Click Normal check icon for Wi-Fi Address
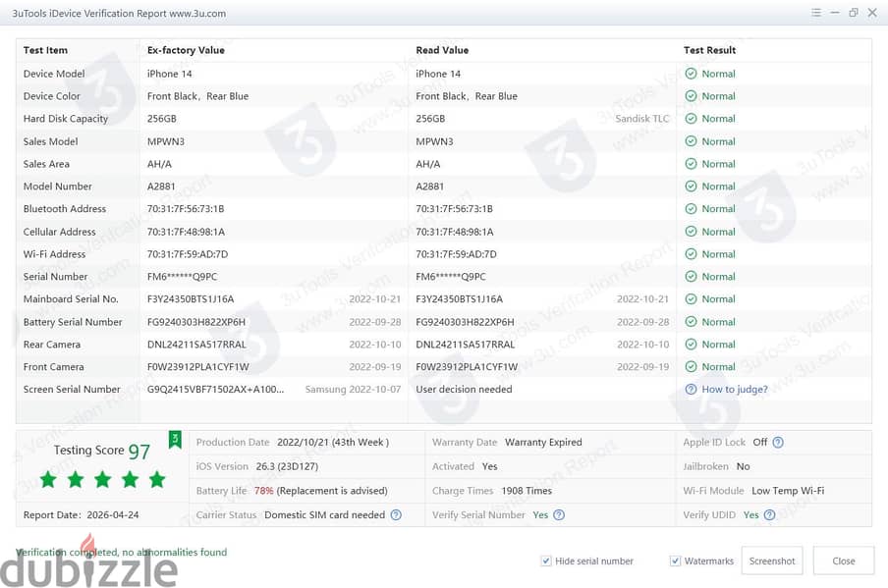The width and height of the screenshot is (888, 588). (691, 254)
